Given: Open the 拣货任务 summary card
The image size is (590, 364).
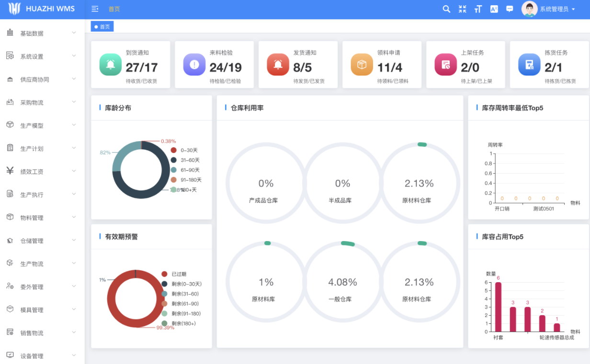Looking at the screenshot, I should click(549, 65).
